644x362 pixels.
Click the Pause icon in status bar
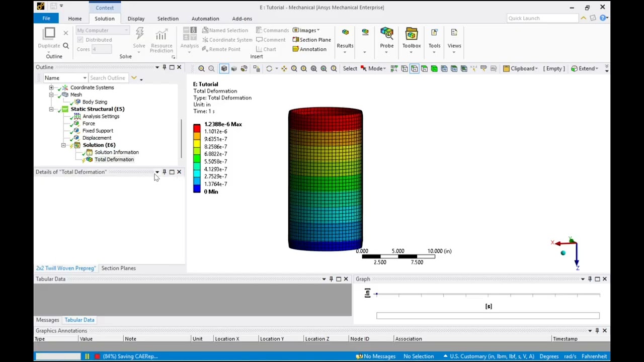point(87,356)
